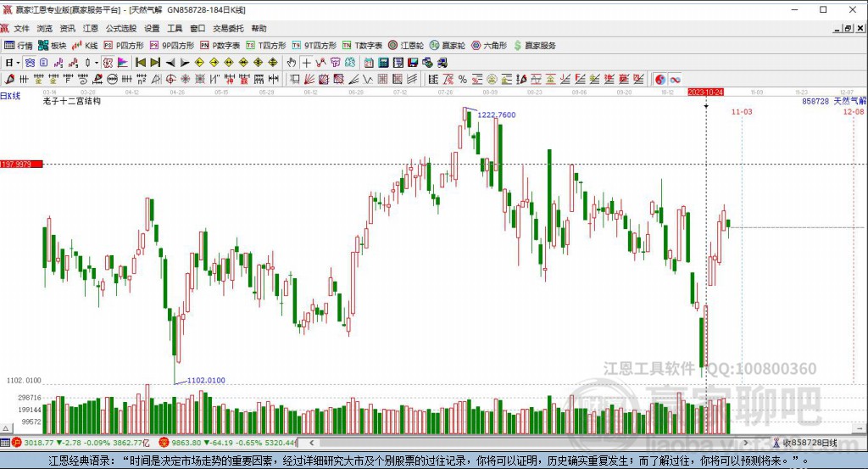Viewport: 868px width, 469px height.
Task: Open the T四方形 tool
Action: (x=265, y=46)
